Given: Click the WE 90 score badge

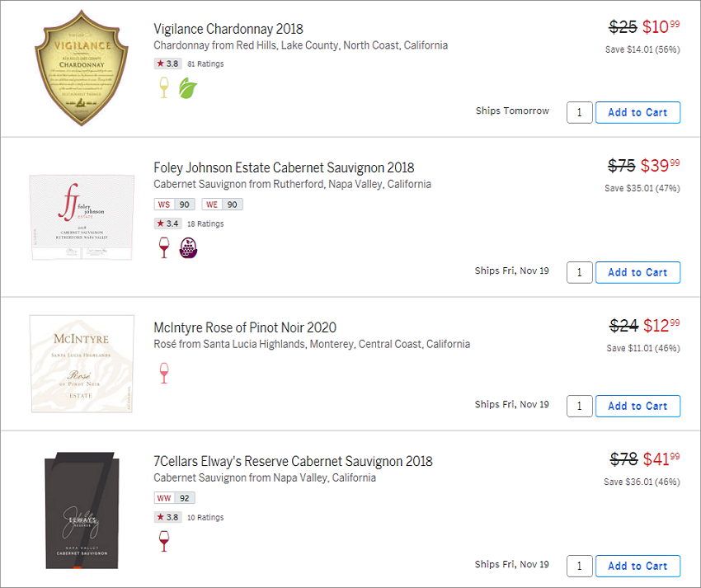Looking at the screenshot, I should pos(222,205).
